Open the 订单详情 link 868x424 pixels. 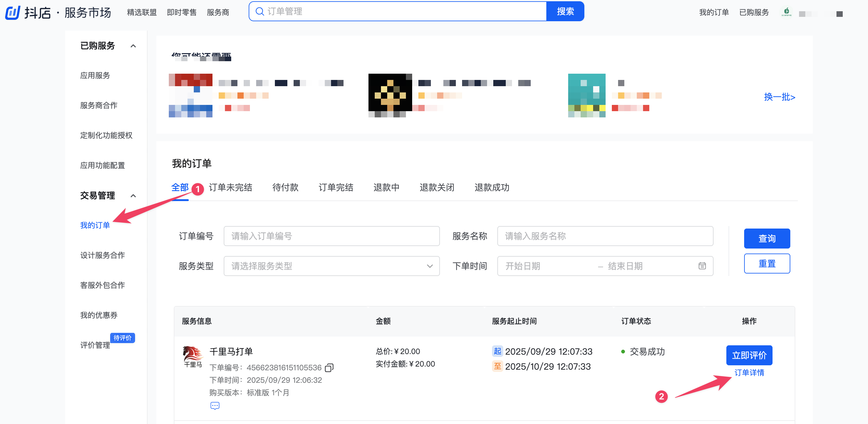(749, 372)
